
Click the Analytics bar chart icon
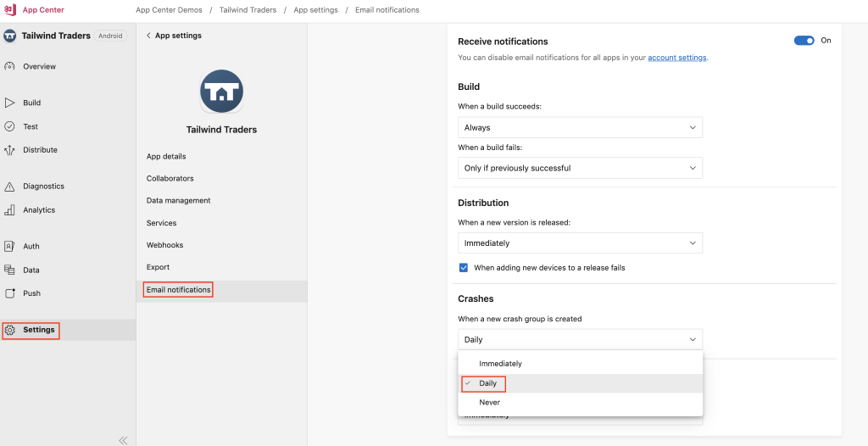(x=9, y=210)
